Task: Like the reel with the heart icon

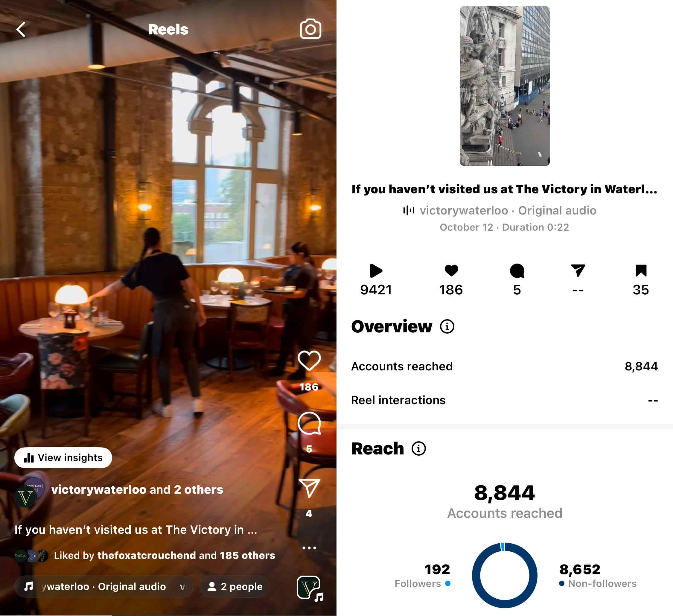Action: coord(309,361)
